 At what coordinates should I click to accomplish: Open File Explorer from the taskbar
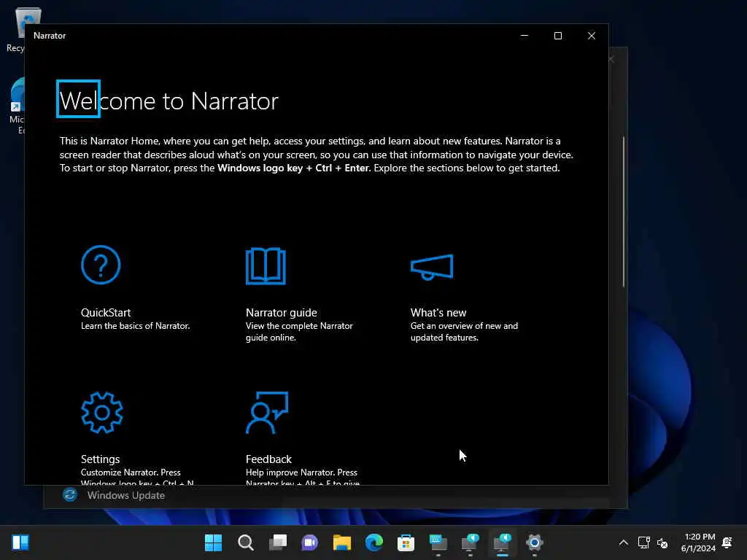tap(342, 542)
